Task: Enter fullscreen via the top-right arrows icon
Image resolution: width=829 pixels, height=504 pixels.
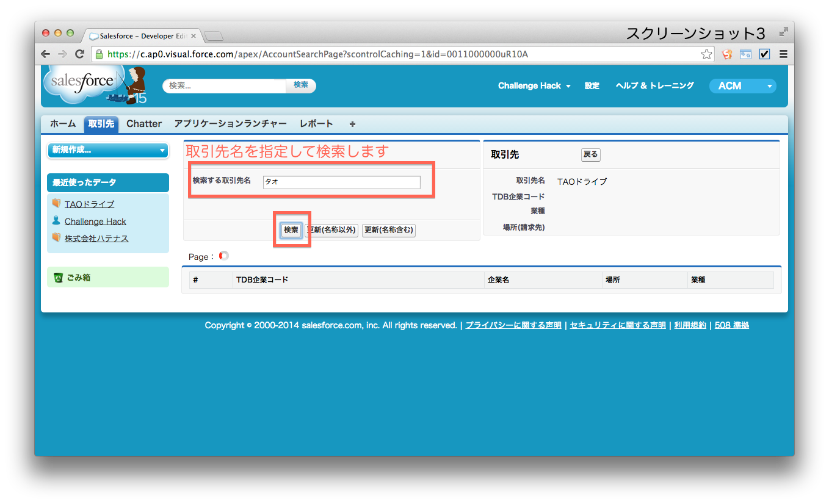Action: (x=783, y=32)
